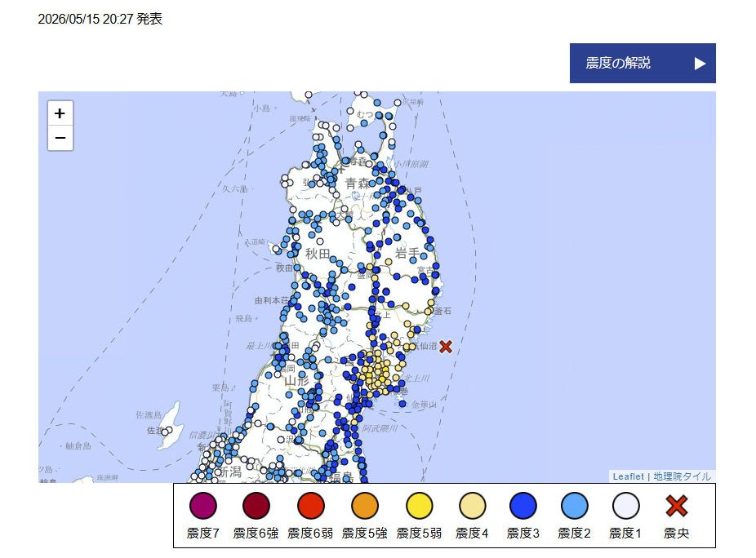Viewport: 756px width, 558px height.
Task: Click the 小川原湖 lake label
Action: (411, 164)
